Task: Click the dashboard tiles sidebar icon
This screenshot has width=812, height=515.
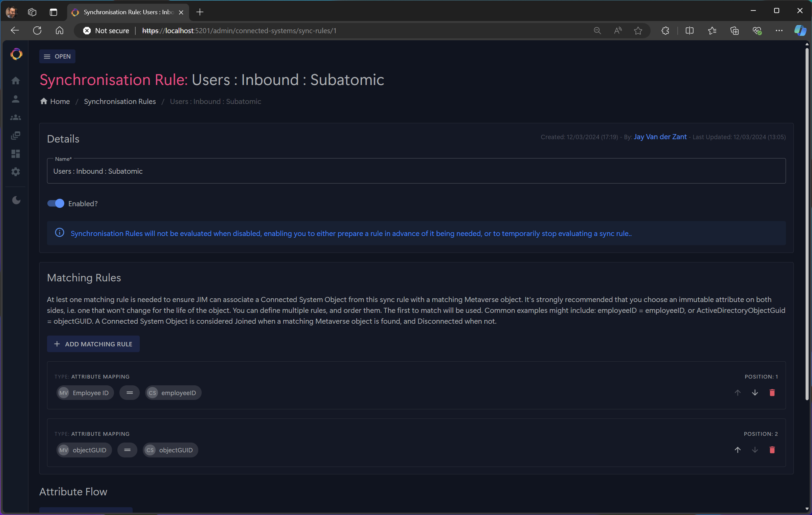Action: click(x=16, y=154)
